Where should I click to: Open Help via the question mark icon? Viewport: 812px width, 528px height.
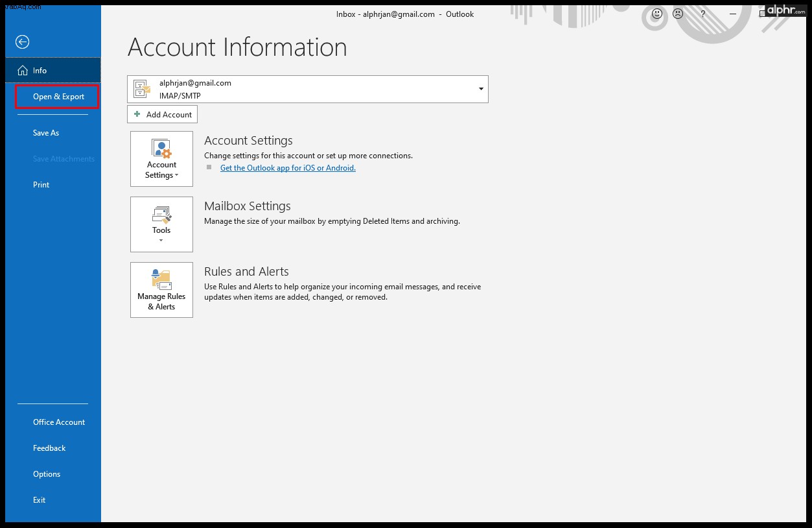703,14
